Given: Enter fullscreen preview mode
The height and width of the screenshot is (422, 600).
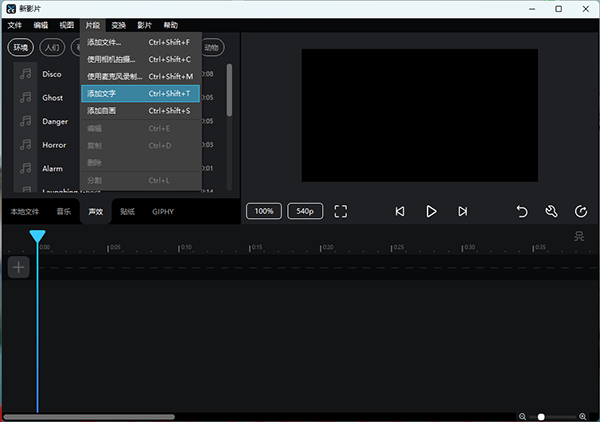Looking at the screenshot, I should 341,211.
